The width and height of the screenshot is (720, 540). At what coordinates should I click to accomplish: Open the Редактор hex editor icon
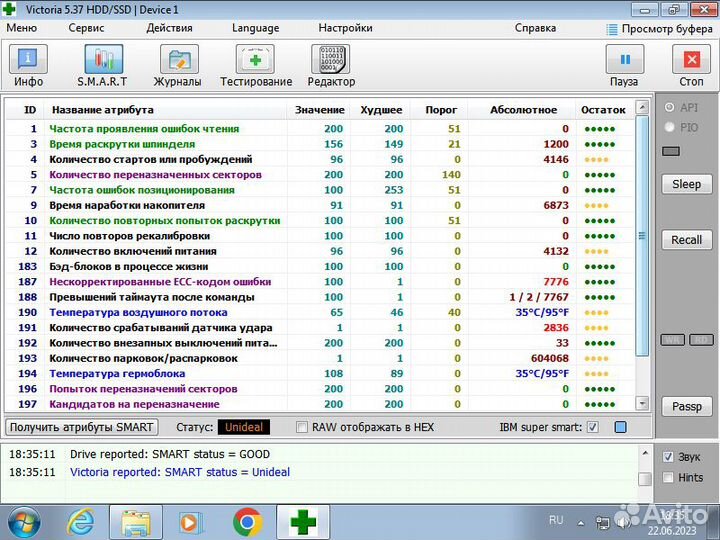[331, 60]
